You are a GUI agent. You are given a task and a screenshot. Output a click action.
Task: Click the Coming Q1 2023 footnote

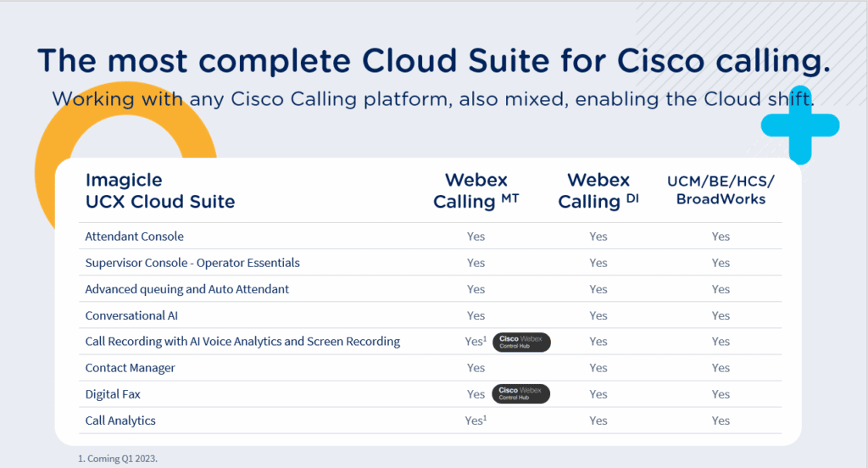click(117, 459)
